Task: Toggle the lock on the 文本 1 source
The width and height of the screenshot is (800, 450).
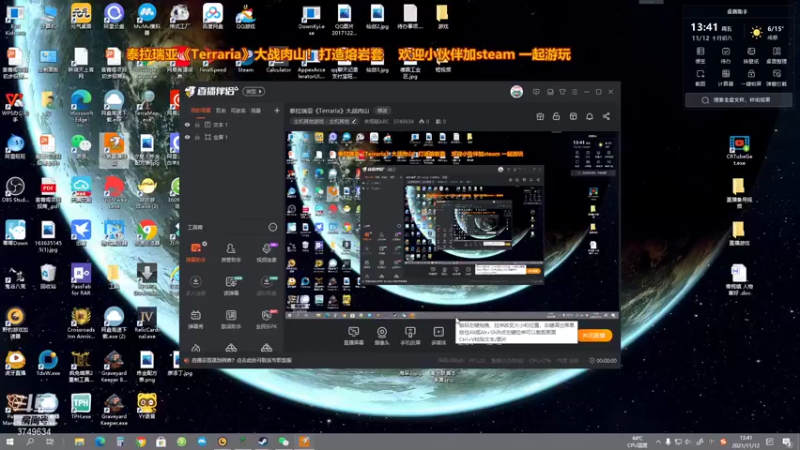Action: point(197,124)
